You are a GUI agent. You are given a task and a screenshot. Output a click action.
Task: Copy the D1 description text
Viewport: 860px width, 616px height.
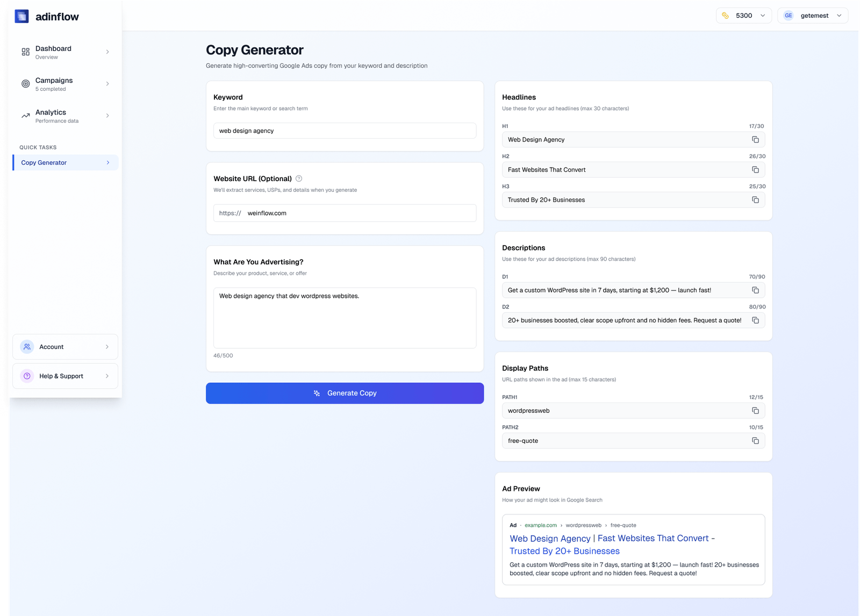755,290
